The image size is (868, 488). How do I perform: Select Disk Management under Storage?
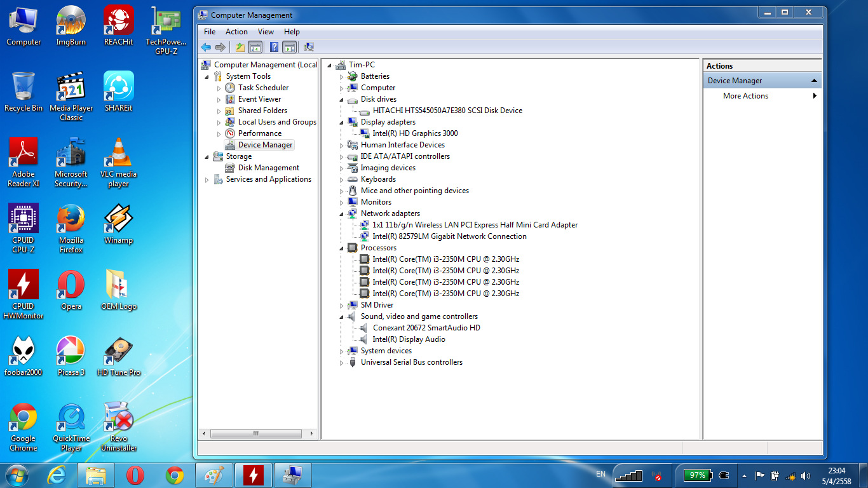268,168
